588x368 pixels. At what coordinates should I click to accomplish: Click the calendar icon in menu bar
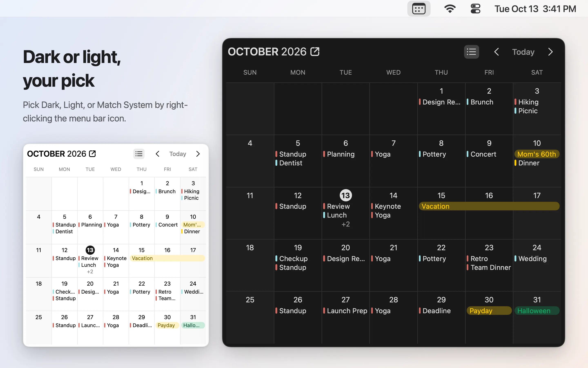pyautogui.click(x=419, y=9)
